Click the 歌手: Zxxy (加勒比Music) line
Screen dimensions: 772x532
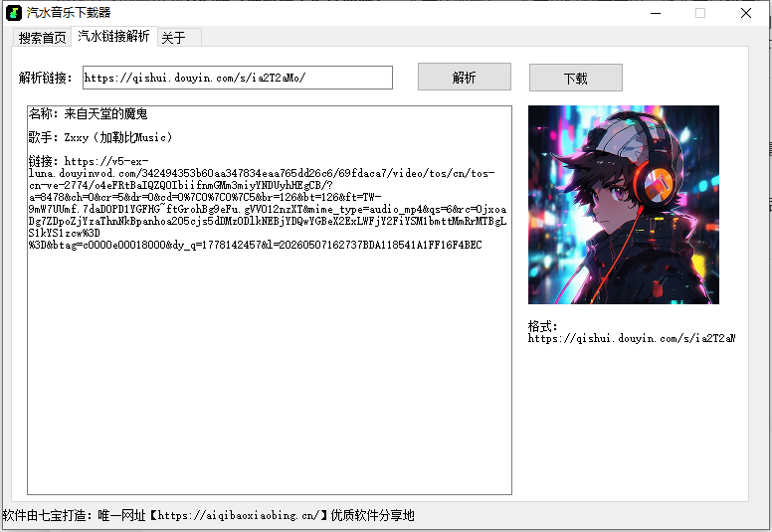tap(99, 137)
